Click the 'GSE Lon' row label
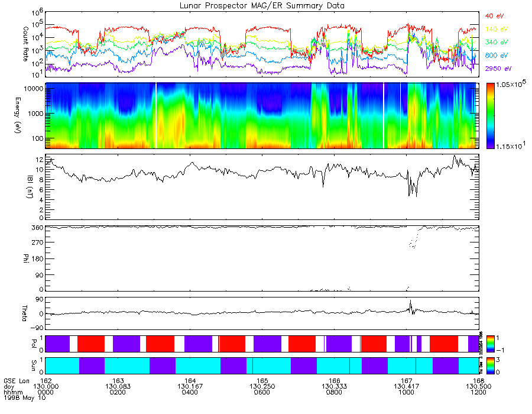The image size is (532, 414). [17, 381]
